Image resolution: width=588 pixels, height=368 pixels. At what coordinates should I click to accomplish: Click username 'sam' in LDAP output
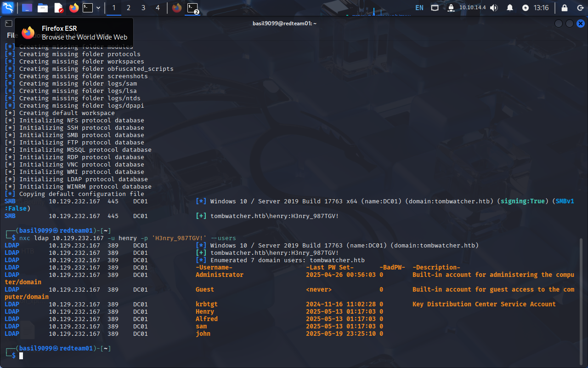(201, 326)
